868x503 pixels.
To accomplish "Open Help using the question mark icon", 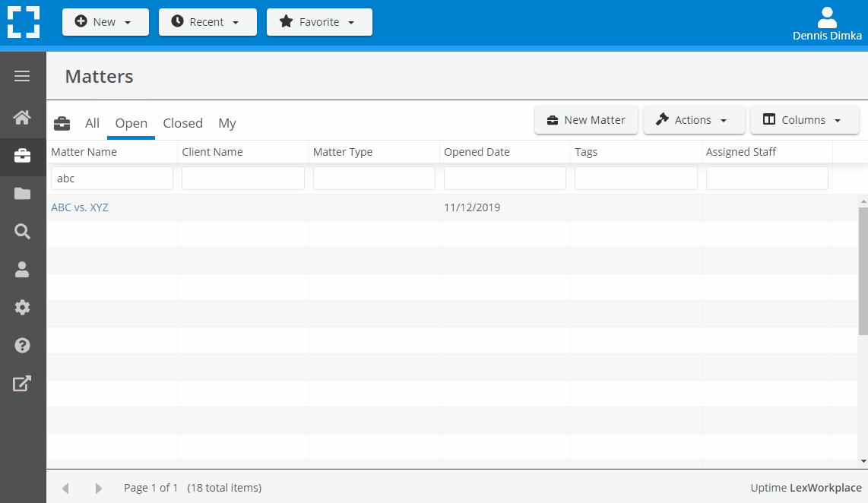I will click(x=22, y=346).
